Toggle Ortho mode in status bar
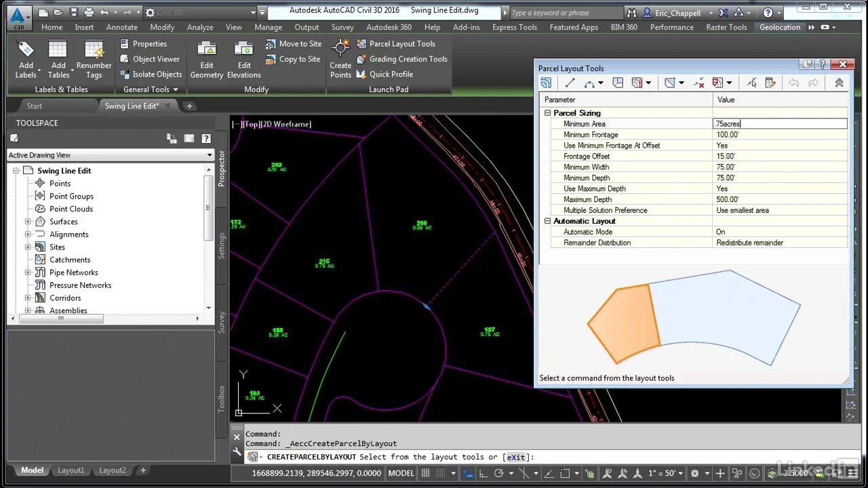The height and width of the screenshot is (488, 868). point(484,473)
